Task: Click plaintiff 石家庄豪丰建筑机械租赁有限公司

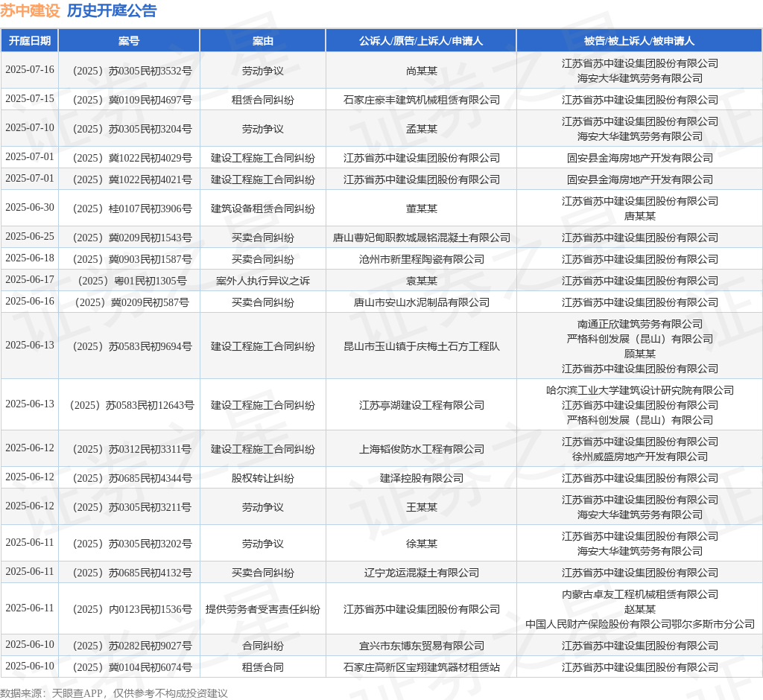Action: tap(422, 101)
